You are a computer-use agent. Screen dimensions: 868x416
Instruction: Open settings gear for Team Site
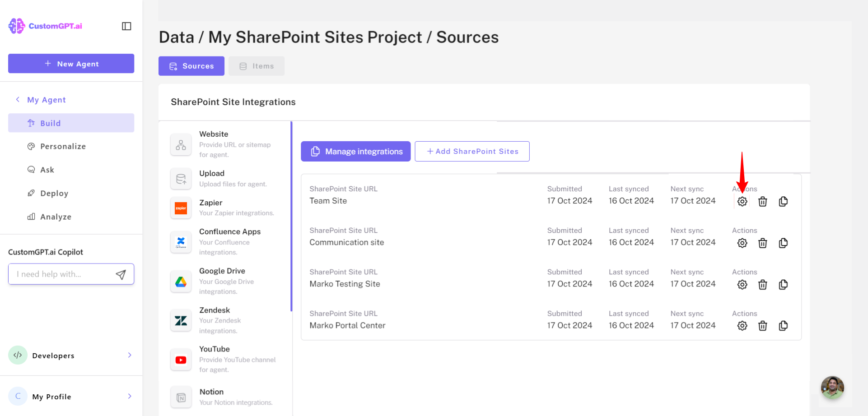[742, 202]
